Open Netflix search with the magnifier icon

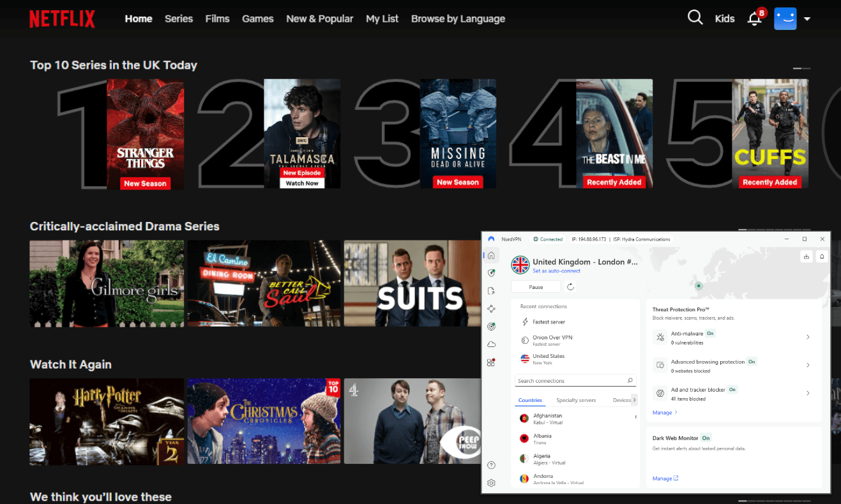point(695,17)
